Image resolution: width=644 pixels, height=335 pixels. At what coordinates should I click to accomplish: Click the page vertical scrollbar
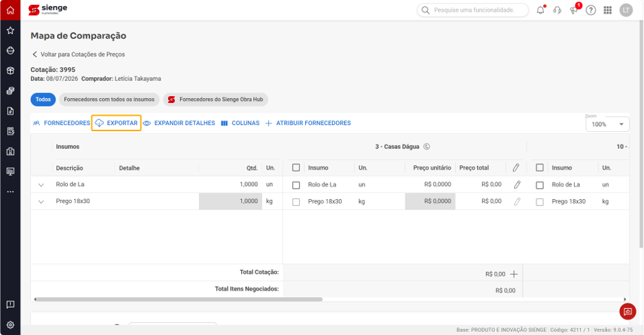tap(641, 134)
